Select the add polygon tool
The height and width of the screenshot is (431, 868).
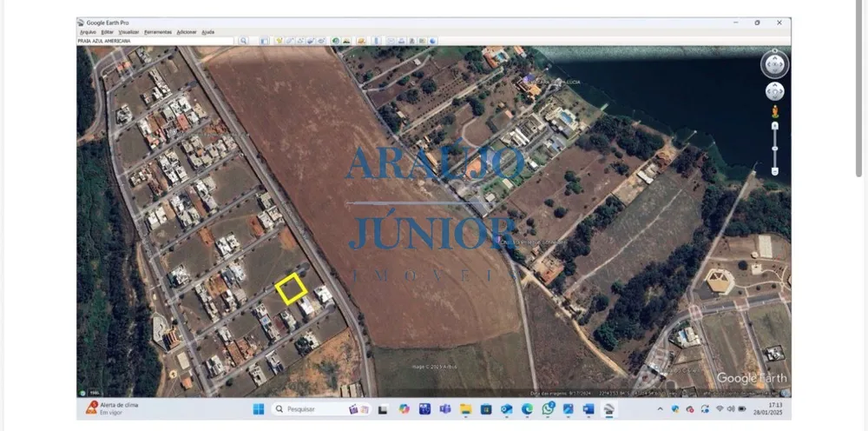tap(290, 41)
